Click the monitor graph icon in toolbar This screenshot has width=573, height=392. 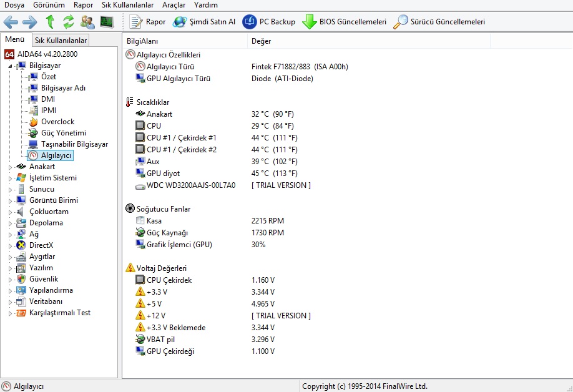[x=107, y=22]
